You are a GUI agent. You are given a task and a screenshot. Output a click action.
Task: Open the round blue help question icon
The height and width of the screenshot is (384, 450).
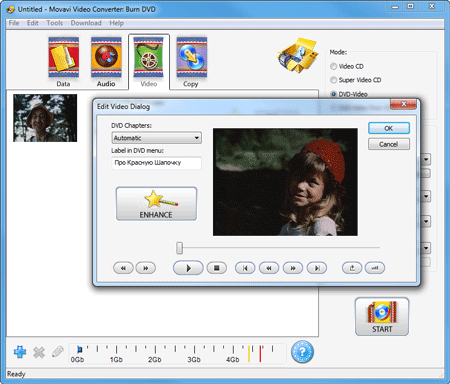pos(302,352)
